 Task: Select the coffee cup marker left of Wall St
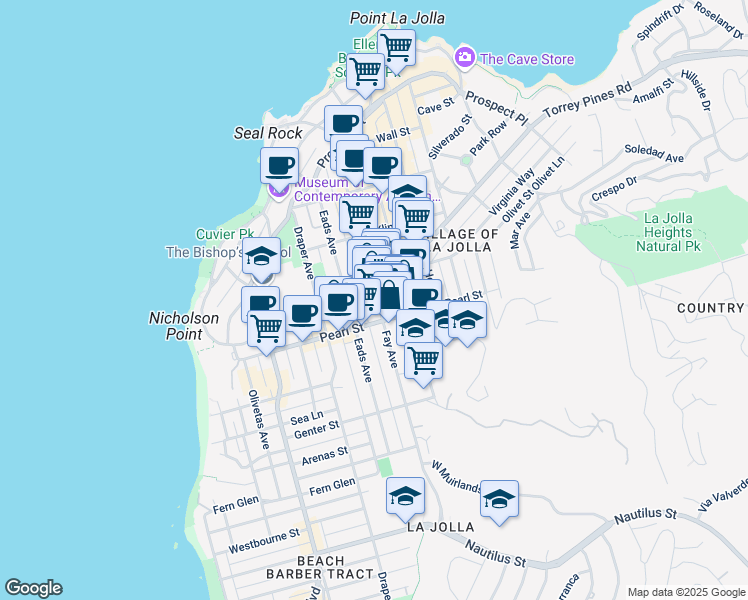343,123
